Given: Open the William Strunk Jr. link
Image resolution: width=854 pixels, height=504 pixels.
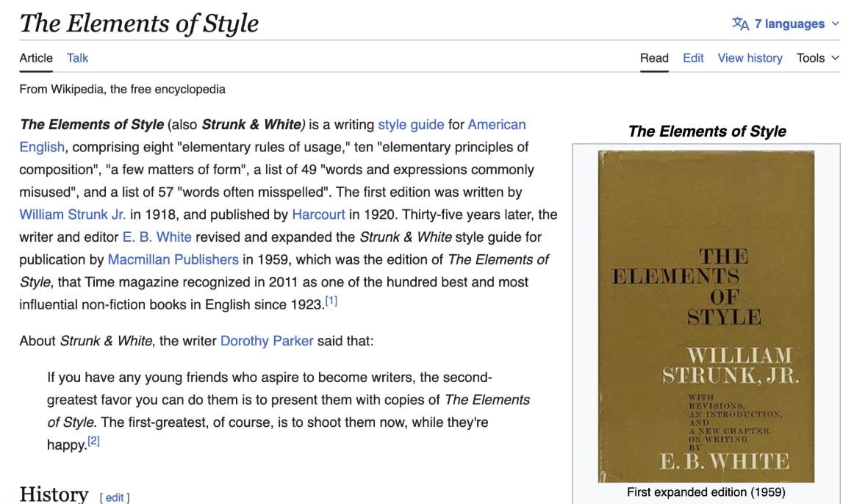Looking at the screenshot, I should point(73,215).
